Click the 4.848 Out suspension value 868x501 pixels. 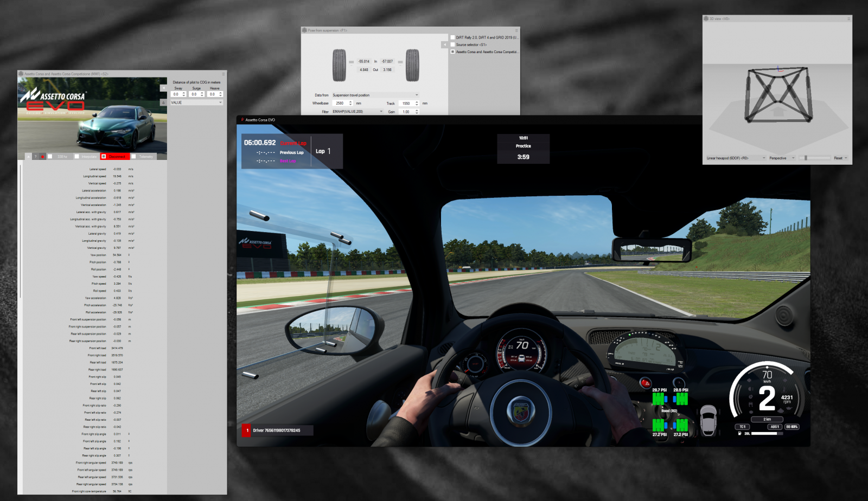pos(364,69)
